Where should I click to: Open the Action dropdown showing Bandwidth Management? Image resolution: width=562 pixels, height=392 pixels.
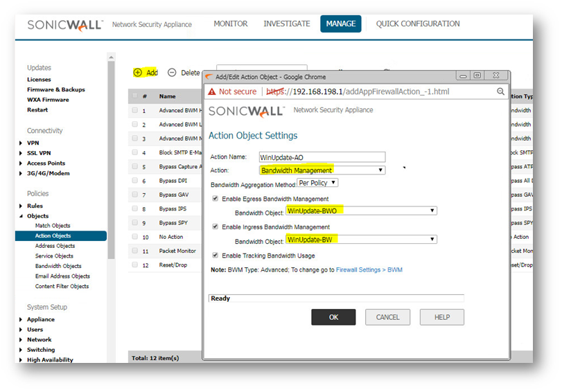click(322, 170)
